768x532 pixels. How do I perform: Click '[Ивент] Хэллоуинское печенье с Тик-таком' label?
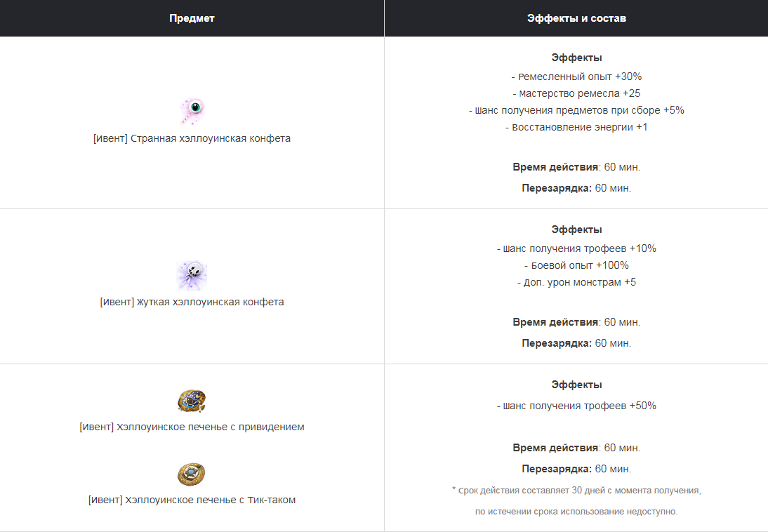pos(192,500)
